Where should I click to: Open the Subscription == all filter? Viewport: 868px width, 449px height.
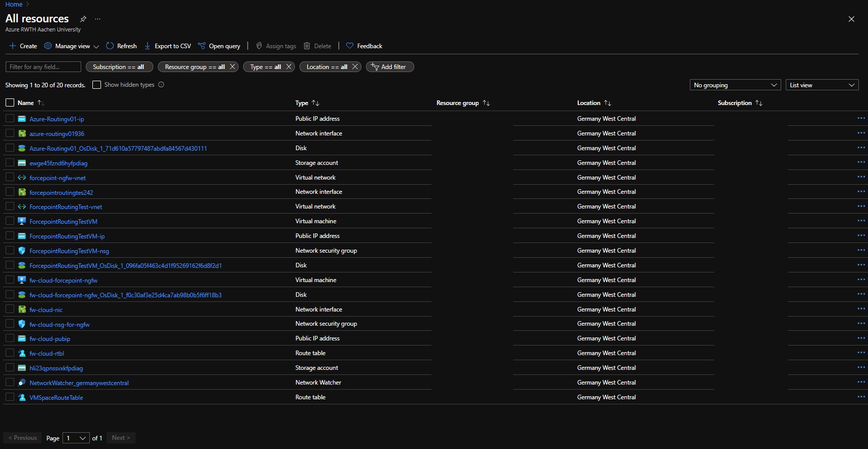click(118, 66)
